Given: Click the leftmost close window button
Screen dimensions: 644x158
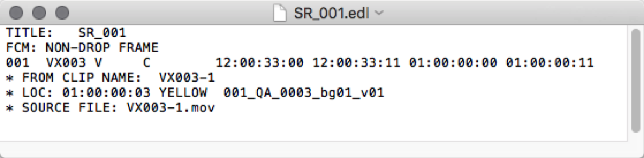Looking at the screenshot, I should pos(16,13).
